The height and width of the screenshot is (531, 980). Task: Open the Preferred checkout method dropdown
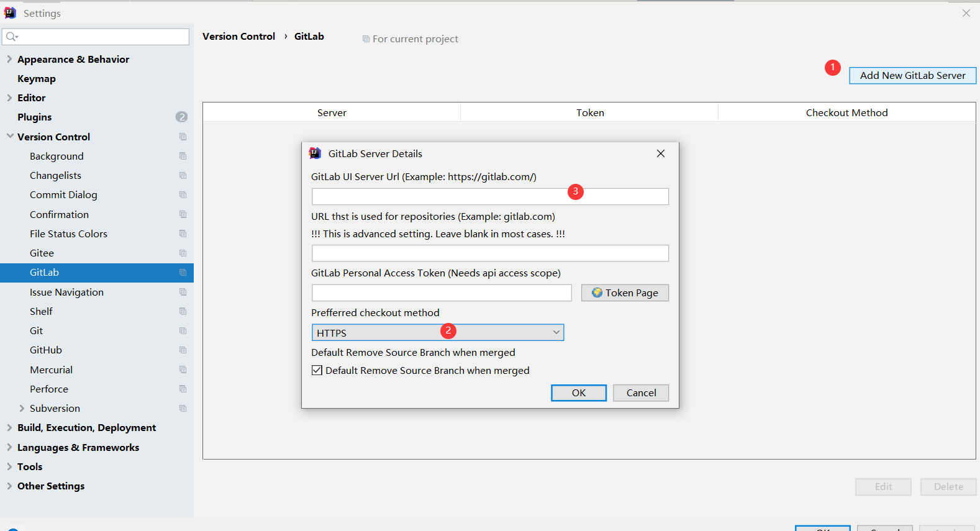(438, 333)
